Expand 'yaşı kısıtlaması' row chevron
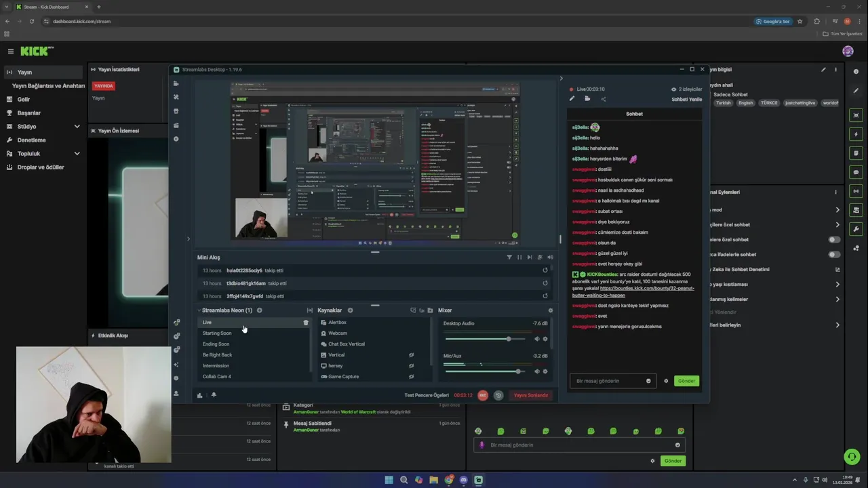868x488 pixels. [837, 285]
